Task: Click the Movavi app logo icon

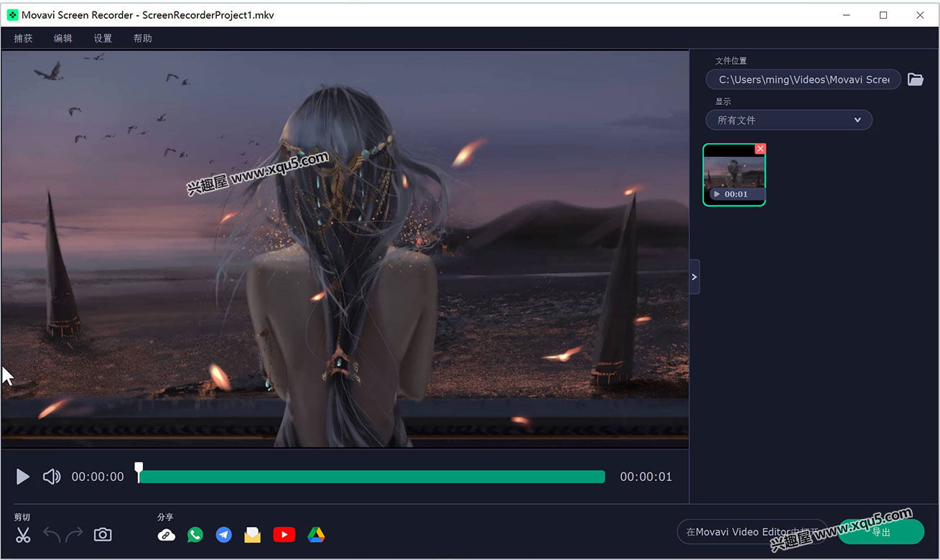Action: 12,15
